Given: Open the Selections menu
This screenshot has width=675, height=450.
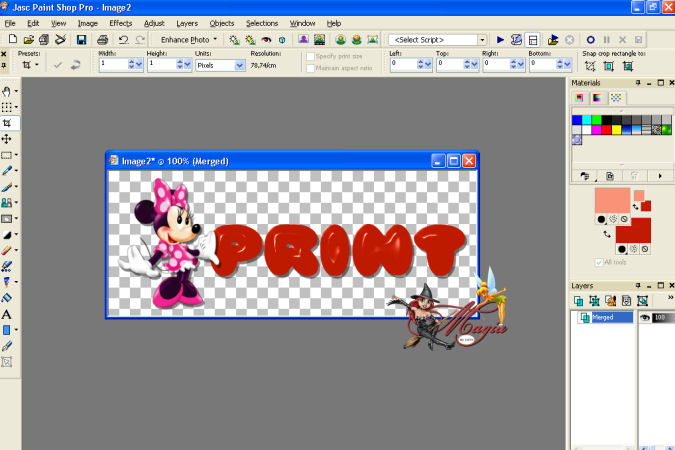Looking at the screenshot, I should click(262, 23).
